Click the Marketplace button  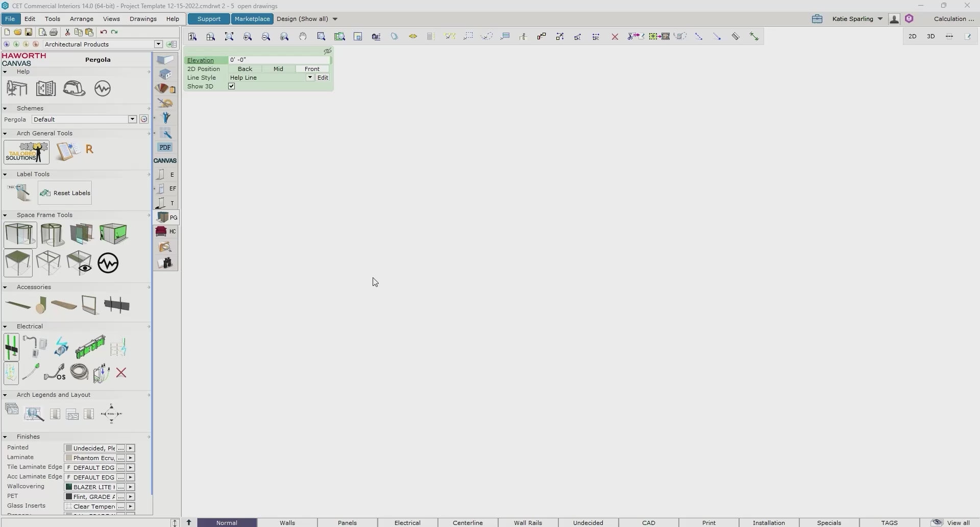coord(252,19)
